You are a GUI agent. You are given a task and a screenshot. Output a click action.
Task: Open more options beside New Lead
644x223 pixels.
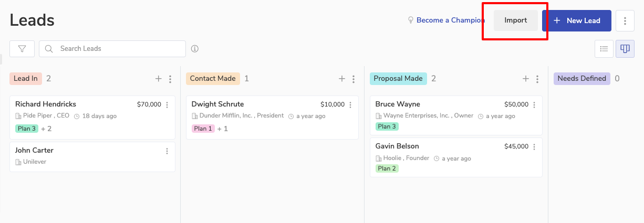[625, 20]
